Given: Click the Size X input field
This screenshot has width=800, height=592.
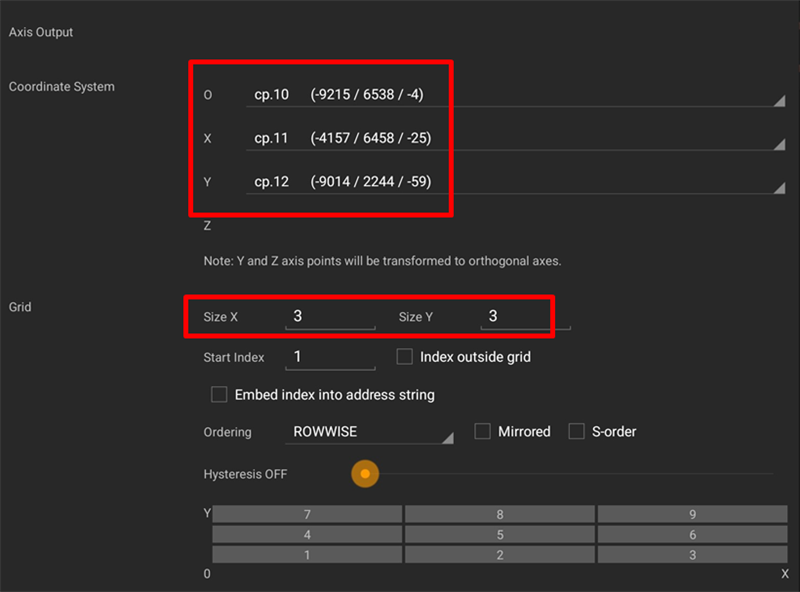Looking at the screenshot, I should 332,317.
